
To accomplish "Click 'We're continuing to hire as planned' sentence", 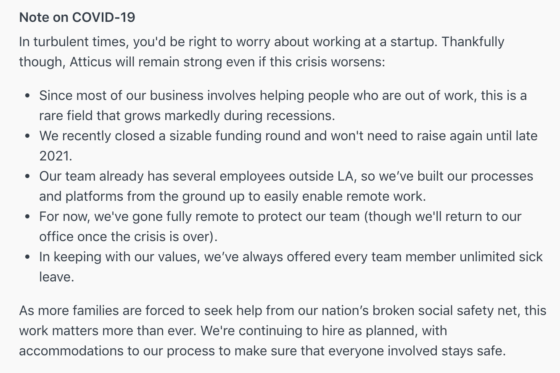I will [324, 331].
